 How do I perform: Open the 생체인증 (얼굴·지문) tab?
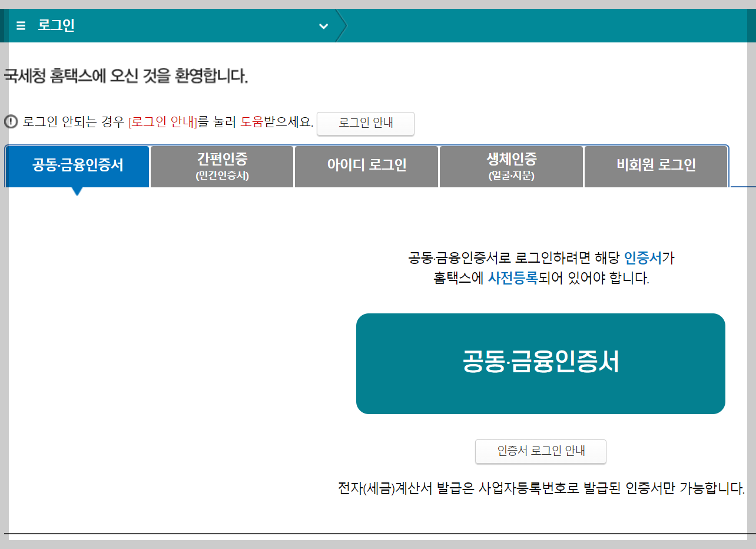[x=511, y=166]
